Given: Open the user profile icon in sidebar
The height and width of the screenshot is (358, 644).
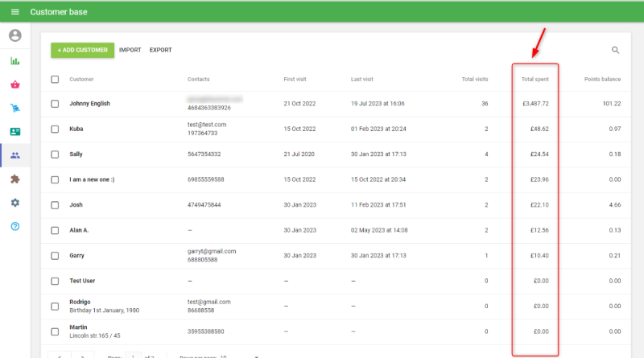Looking at the screenshot, I should click(14, 35).
